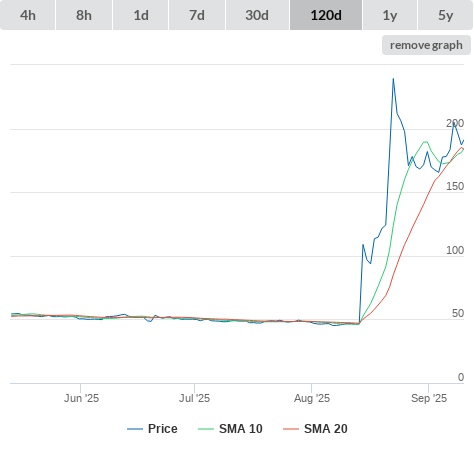Select the active 120d tab
The width and height of the screenshot is (474, 455).
326,15
